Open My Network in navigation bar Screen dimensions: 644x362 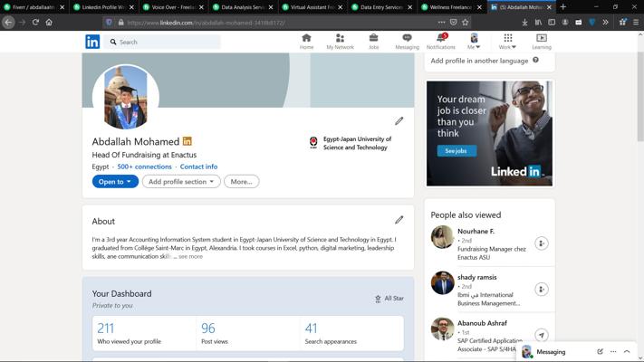click(x=341, y=41)
